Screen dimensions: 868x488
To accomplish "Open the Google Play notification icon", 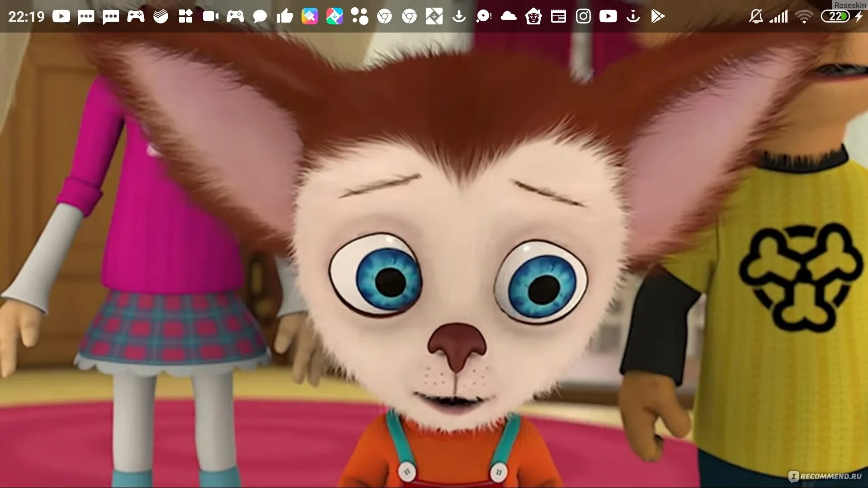I will tap(657, 17).
